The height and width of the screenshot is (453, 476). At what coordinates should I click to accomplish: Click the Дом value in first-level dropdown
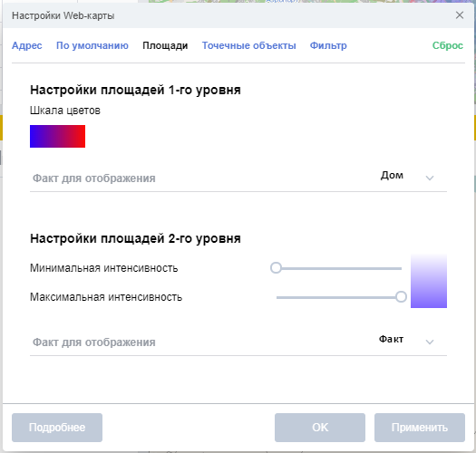pos(392,176)
